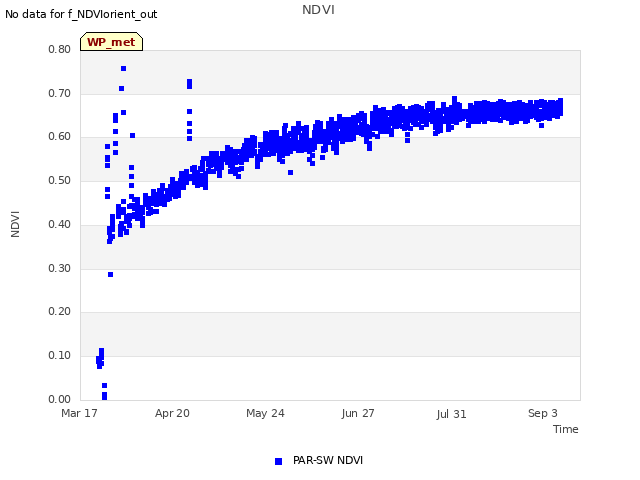
Task: Click the Jul 31 x-axis tick label
Action: (451, 414)
